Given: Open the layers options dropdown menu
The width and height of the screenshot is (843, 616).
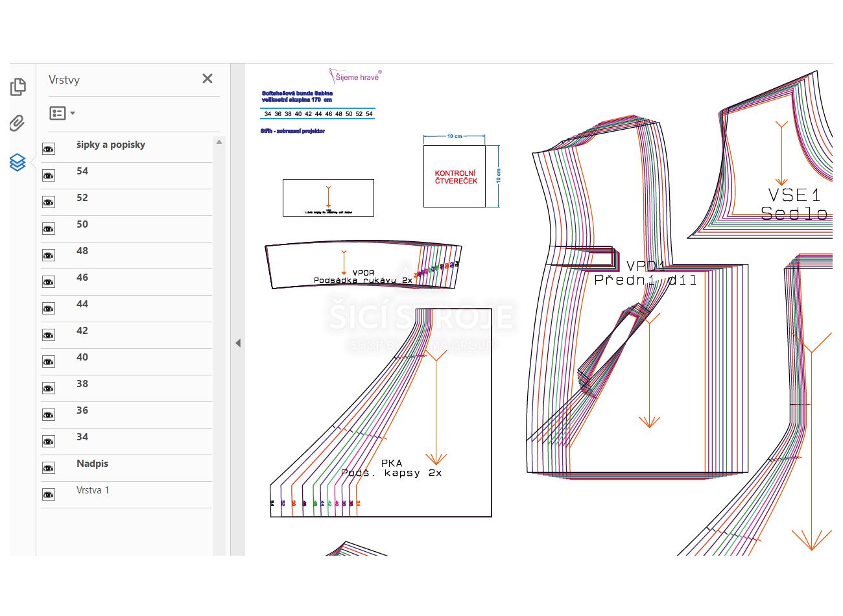Looking at the screenshot, I should [62, 113].
